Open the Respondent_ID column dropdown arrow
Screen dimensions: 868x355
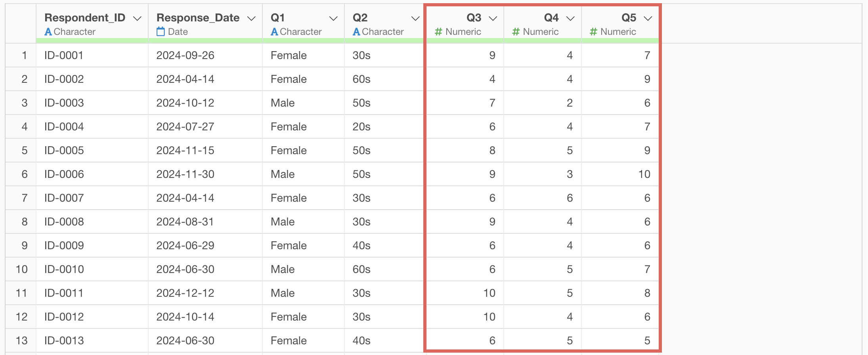(137, 19)
